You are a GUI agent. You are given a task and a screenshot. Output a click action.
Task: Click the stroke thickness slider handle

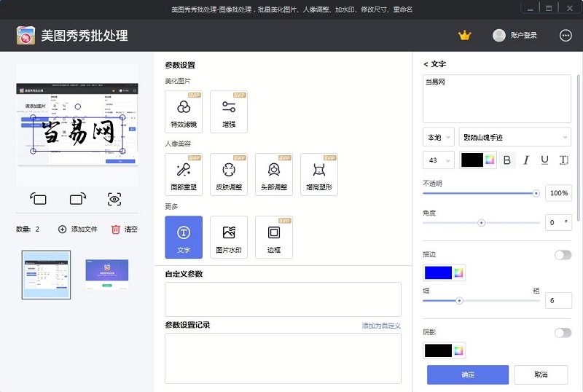click(459, 300)
